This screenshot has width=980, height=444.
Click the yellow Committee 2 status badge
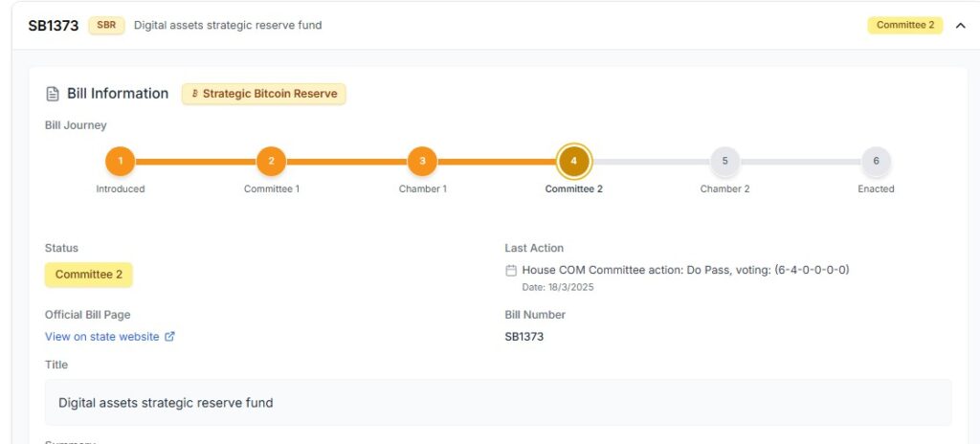click(x=89, y=275)
